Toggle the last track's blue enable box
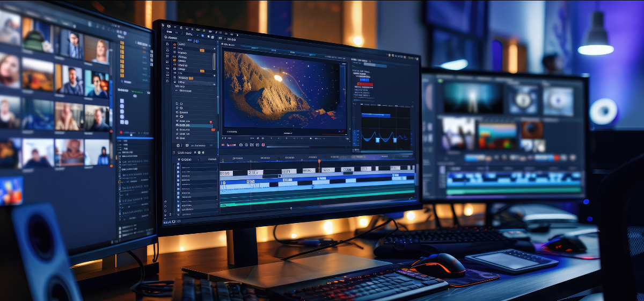The image size is (644, 301). tap(179, 211)
